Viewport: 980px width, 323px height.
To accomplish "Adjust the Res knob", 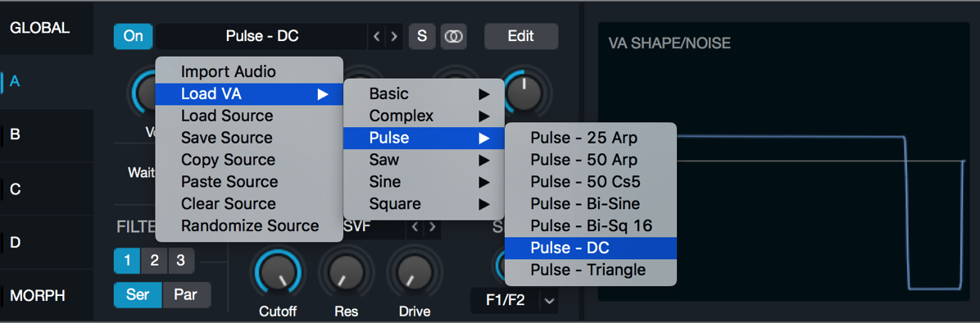I will point(344,274).
